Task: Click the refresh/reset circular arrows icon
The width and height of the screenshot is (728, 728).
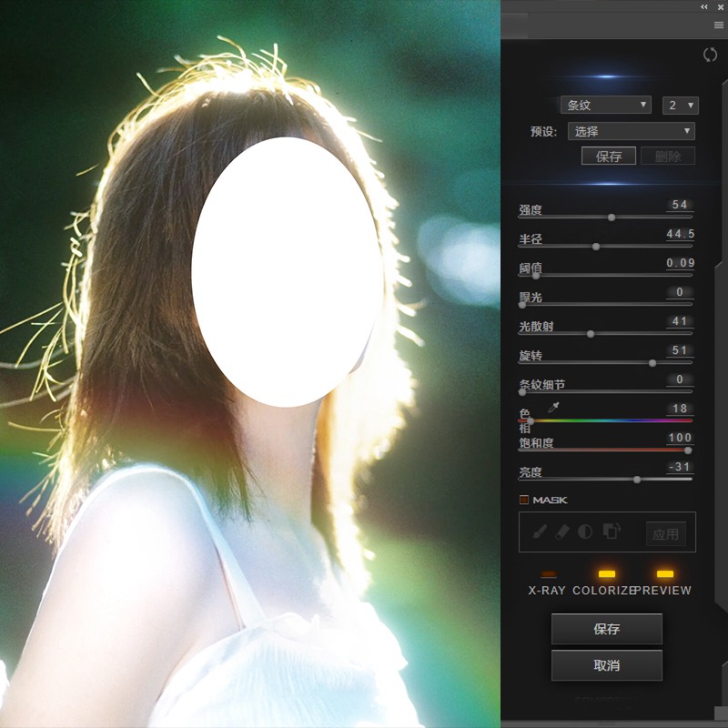Action: click(x=710, y=55)
